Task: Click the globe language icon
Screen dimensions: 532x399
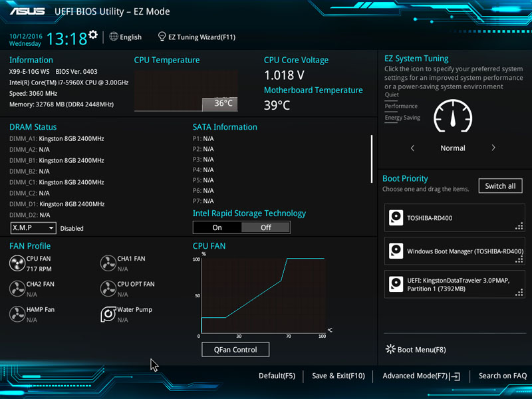Action: (x=114, y=37)
